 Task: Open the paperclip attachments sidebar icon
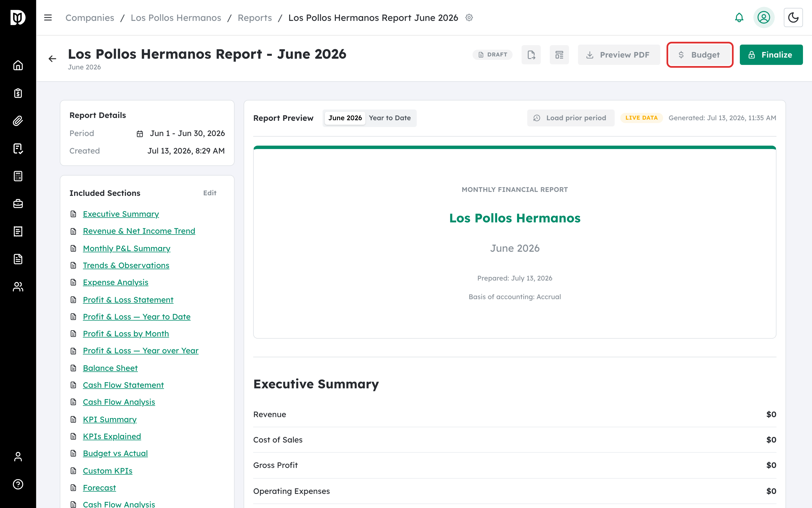[x=18, y=121]
